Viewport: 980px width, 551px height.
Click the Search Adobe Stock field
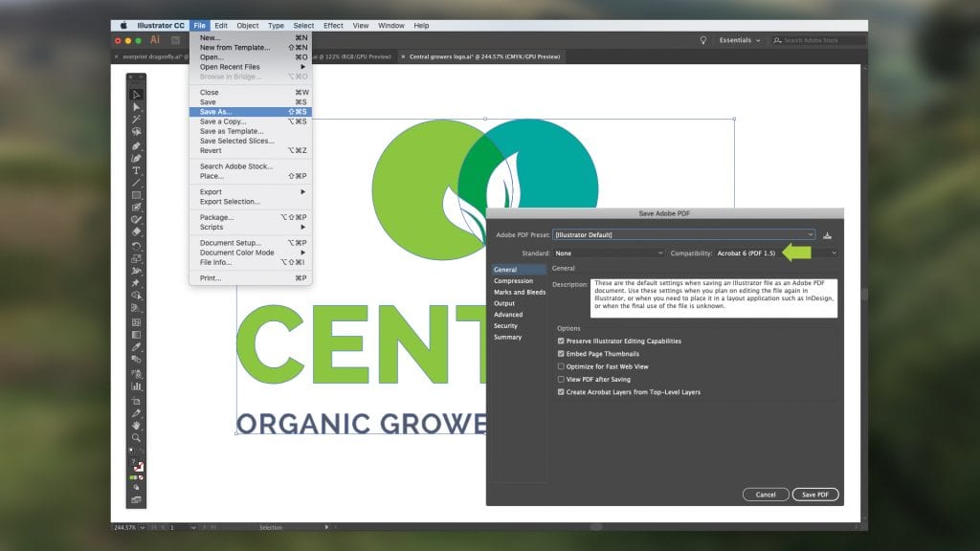click(819, 40)
